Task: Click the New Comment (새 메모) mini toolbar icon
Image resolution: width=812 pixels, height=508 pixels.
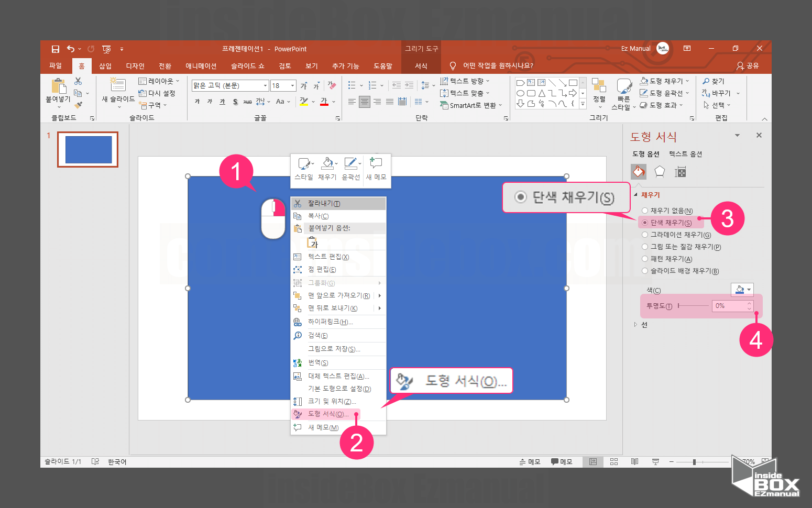Action: (376, 163)
